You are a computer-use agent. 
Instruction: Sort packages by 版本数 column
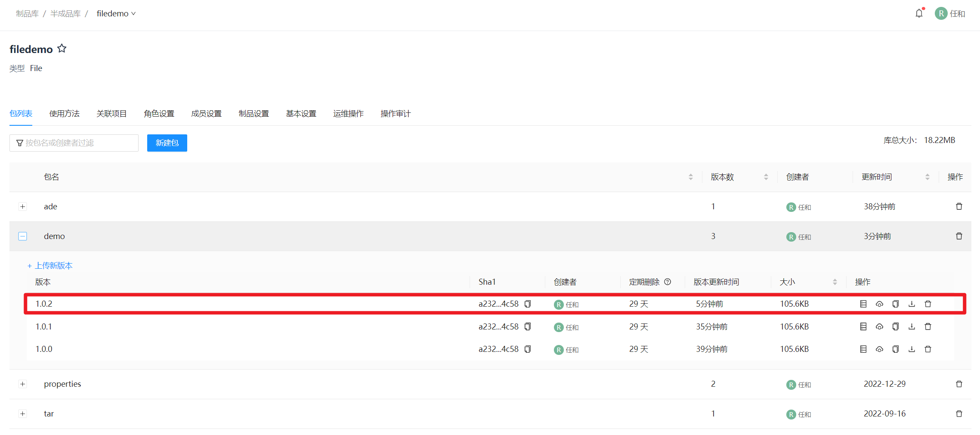pos(766,177)
